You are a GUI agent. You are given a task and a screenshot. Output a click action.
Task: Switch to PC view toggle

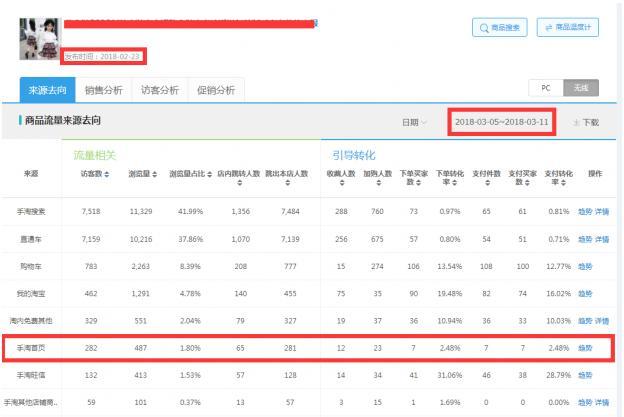click(546, 88)
